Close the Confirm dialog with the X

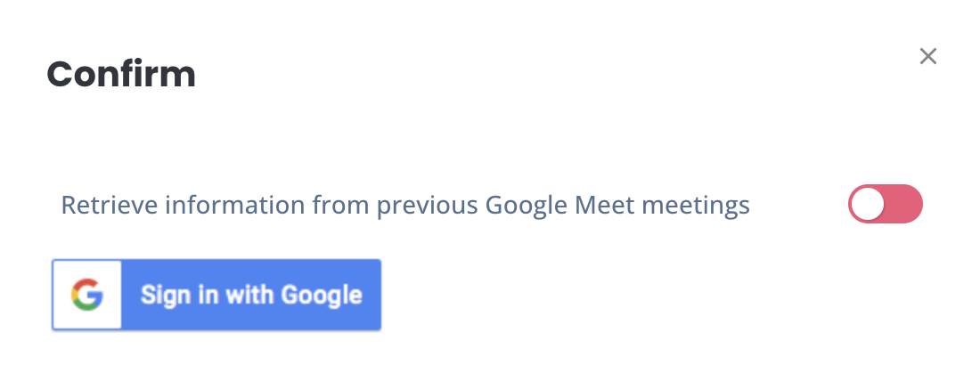point(928,56)
